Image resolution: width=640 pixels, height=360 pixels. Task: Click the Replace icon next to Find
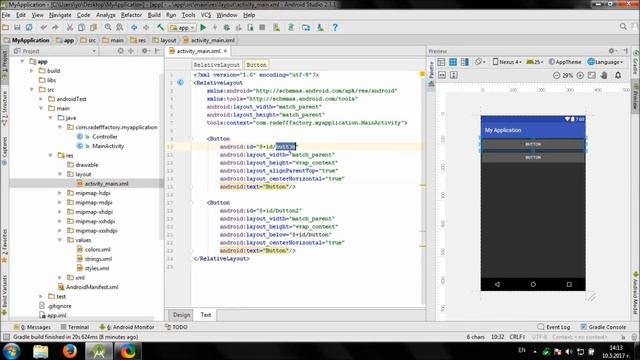[x=120, y=27]
